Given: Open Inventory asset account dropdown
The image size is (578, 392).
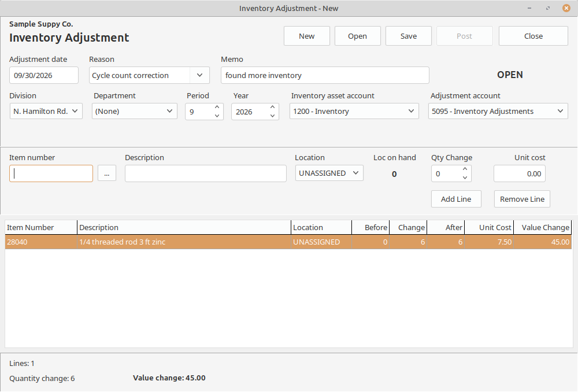Looking at the screenshot, I should click(x=354, y=111).
